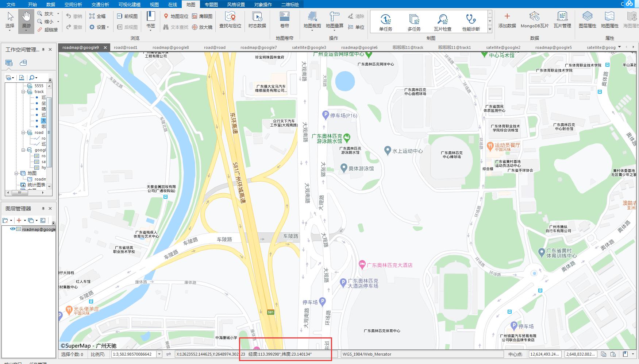This screenshot has height=364, width=639.
Task: Open the 书签 bookmark tool
Action: (x=151, y=20)
